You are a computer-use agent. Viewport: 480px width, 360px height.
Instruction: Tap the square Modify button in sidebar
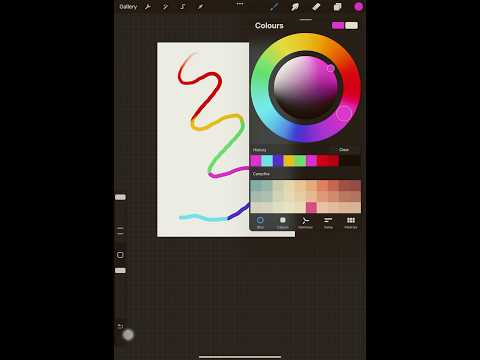[120, 255]
